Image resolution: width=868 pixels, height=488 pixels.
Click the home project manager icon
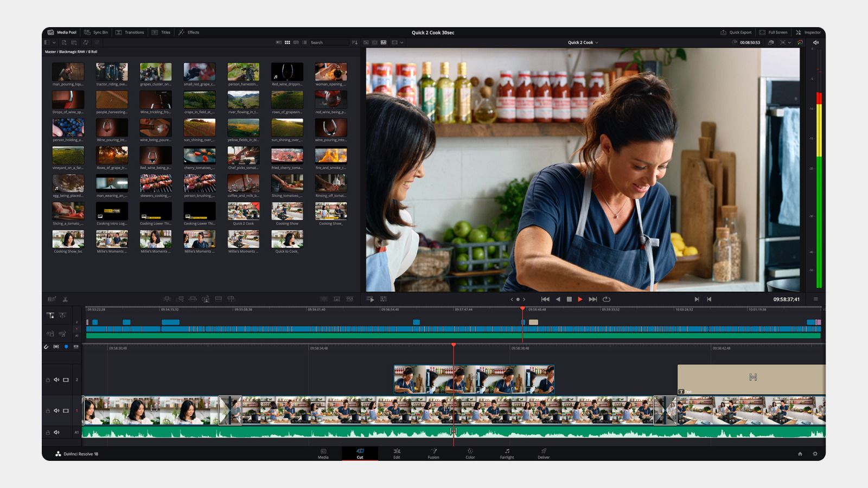click(x=800, y=454)
